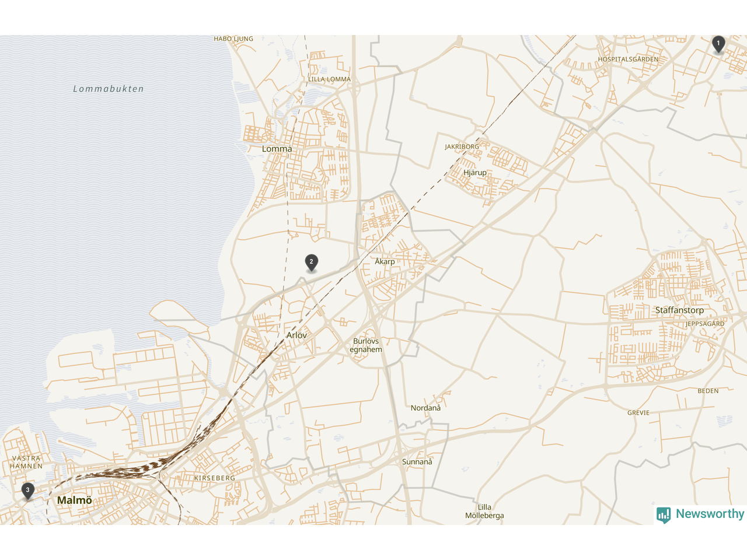Click the Kirseberg district label
Image resolution: width=747 pixels, height=560 pixels.
click(x=215, y=478)
